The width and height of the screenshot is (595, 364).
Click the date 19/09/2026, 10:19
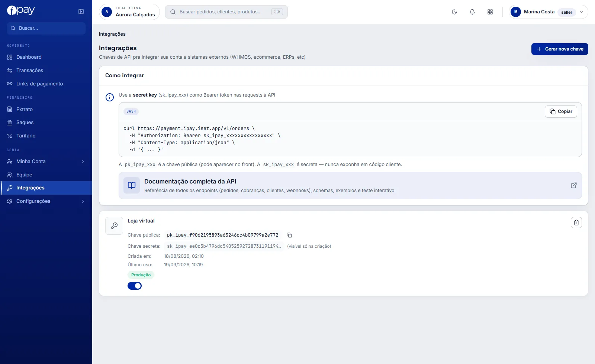click(183, 265)
